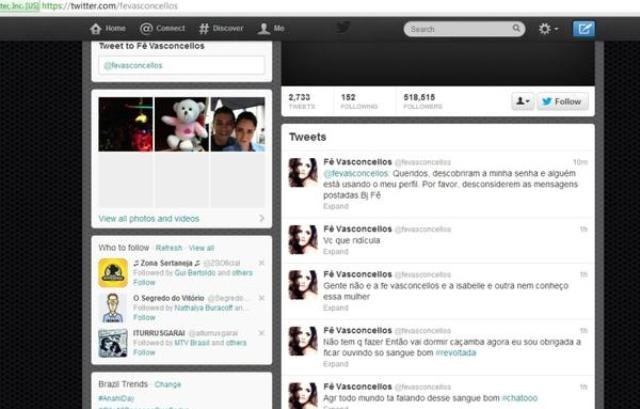Open the teddy bear photo thumbnail

point(182,124)
